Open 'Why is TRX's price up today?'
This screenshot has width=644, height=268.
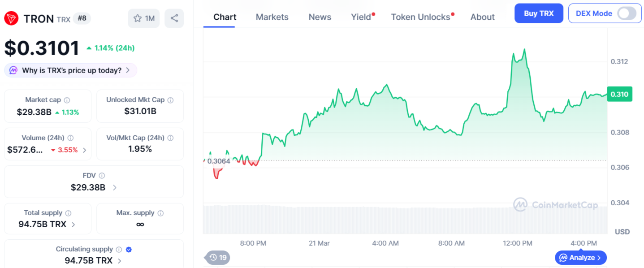(x=71, y=70)
